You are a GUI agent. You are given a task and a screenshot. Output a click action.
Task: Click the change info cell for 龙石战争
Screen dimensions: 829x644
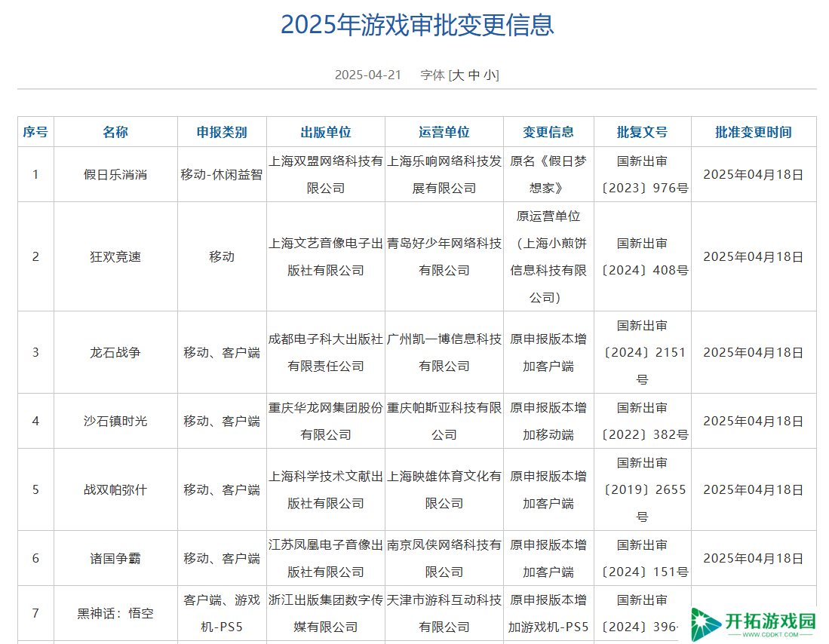548,352
